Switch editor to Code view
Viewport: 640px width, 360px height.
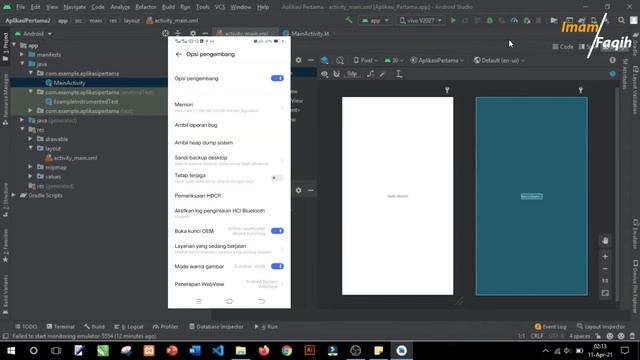click(563, 47)
